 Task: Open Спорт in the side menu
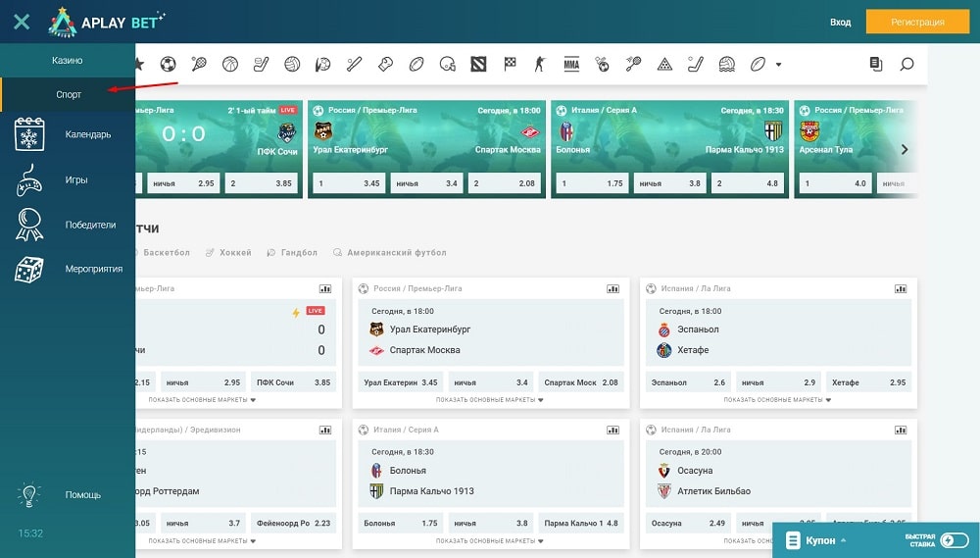tap(68, 94)
